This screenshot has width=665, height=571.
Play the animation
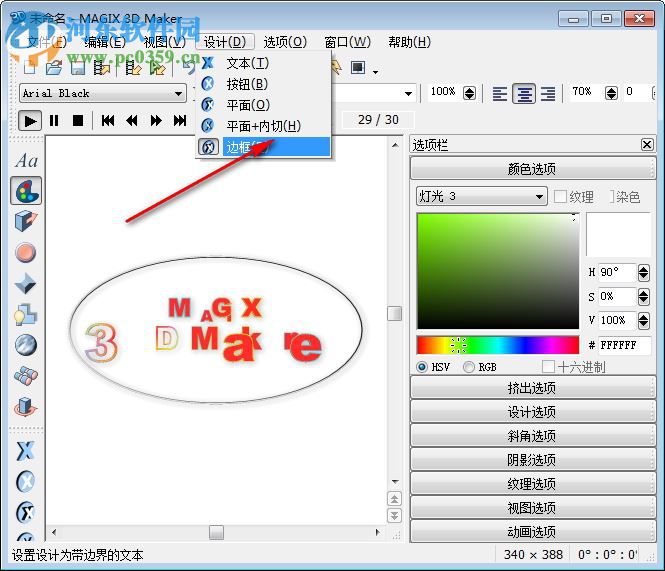[x=30, y=121]
